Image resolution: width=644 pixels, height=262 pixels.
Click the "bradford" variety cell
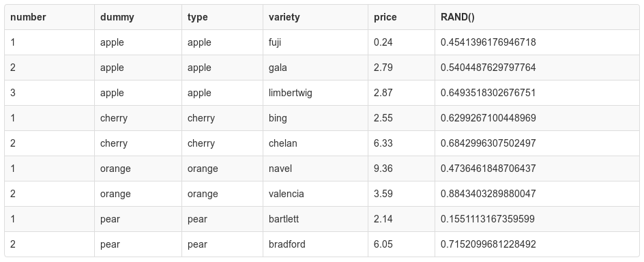click(x=315, y=244)
